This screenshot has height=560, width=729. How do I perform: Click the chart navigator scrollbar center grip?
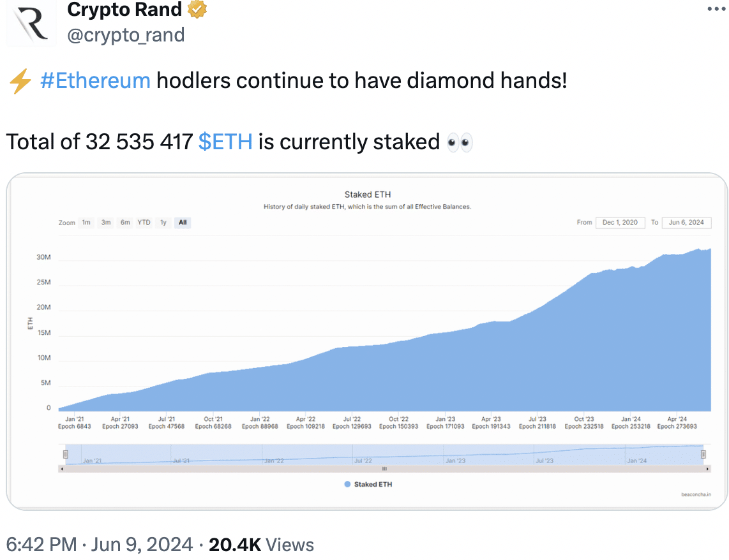[x=384, y=469]
